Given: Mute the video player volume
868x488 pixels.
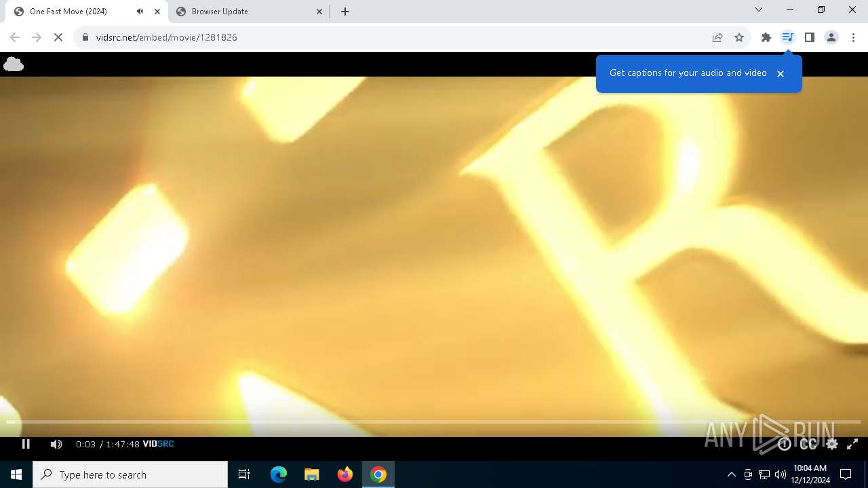Looking at the screenshot, I should (x=56, y=444).
